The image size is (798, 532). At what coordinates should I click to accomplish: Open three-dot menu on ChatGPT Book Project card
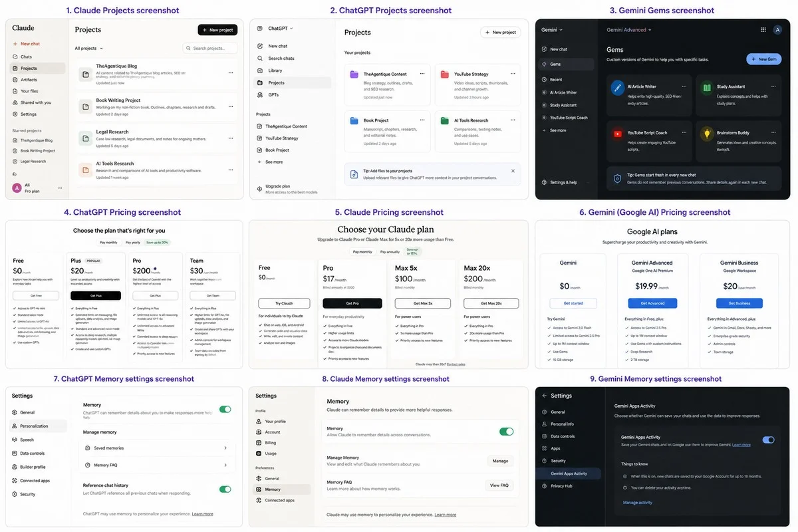[x=422, y=120]
